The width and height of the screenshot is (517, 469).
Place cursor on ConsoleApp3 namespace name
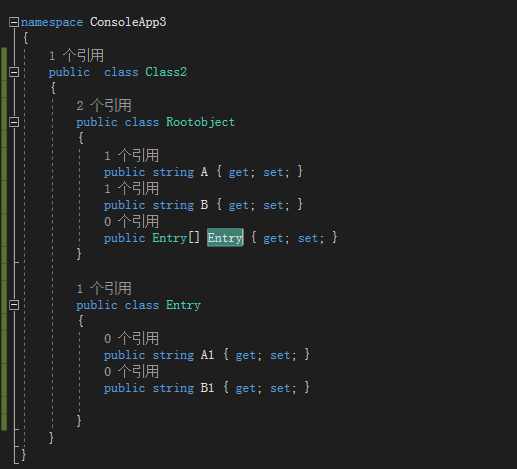pos(128,22)
